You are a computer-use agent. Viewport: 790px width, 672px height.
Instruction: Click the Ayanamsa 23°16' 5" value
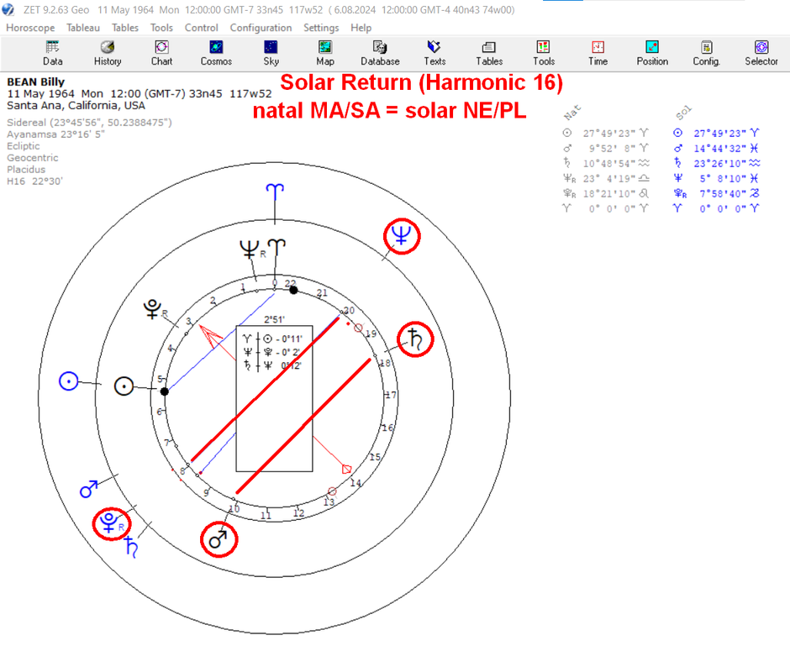point(55,134)
